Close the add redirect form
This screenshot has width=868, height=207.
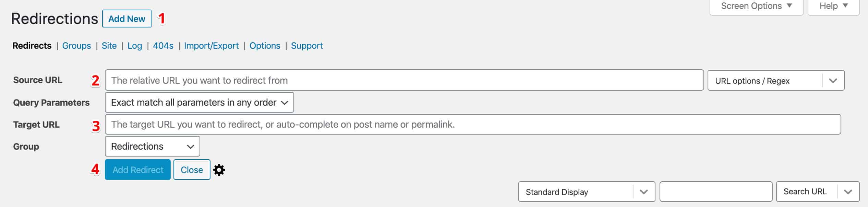[192, 170]
